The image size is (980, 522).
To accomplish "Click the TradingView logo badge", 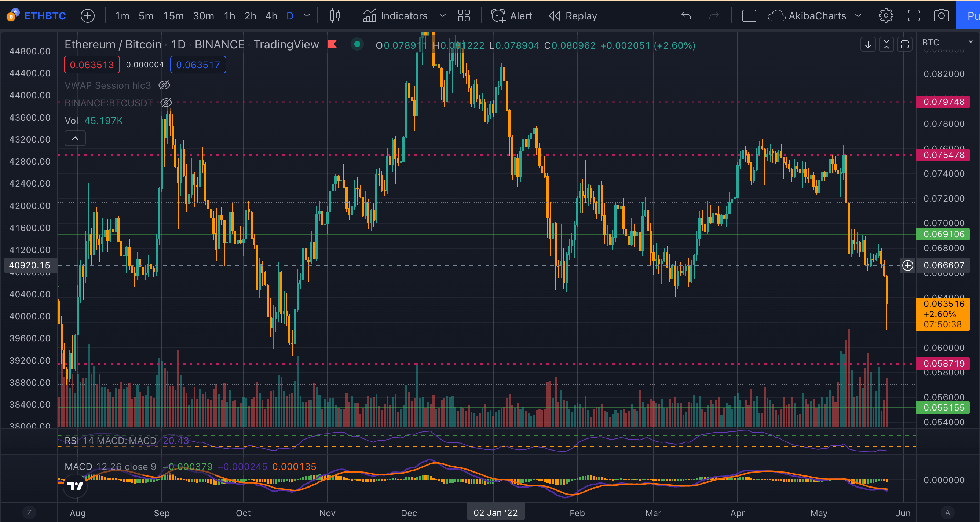I will click(75, 486).
